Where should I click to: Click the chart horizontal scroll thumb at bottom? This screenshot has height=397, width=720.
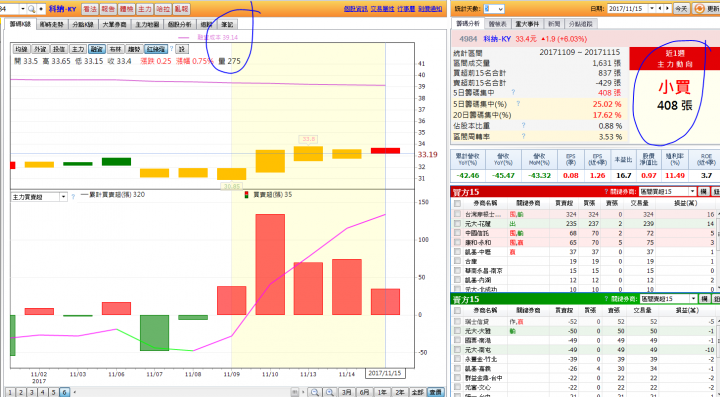coord(295,392)
